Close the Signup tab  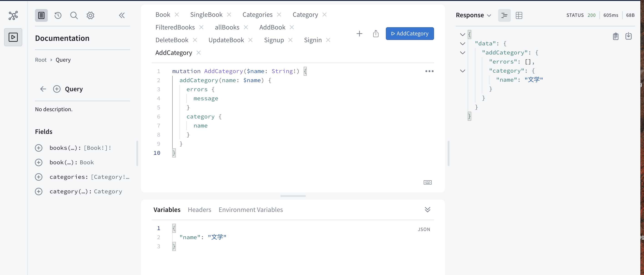(x=290, y=40)
